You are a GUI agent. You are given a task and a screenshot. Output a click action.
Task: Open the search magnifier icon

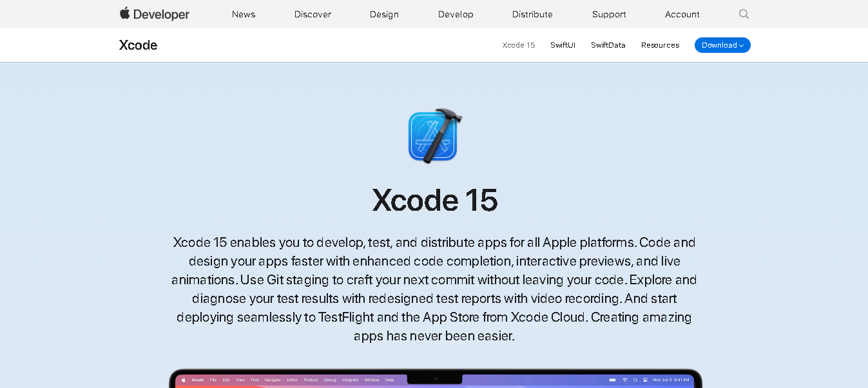pos(744,14)
